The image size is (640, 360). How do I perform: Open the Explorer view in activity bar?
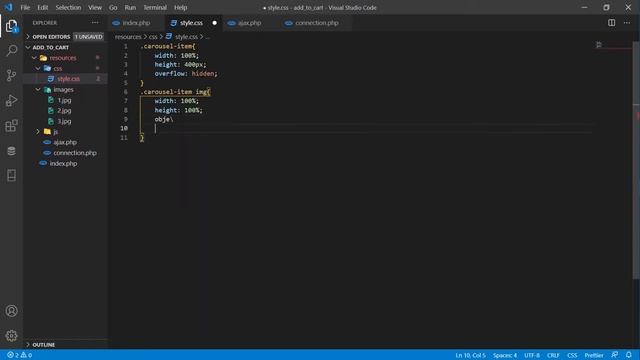pyautogui.click(x=11, y=26)
